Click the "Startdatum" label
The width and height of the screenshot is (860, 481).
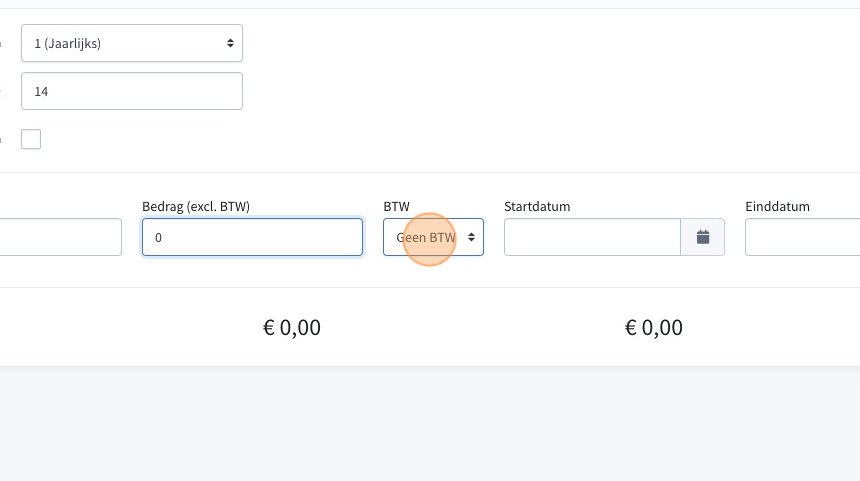point(537,206)
